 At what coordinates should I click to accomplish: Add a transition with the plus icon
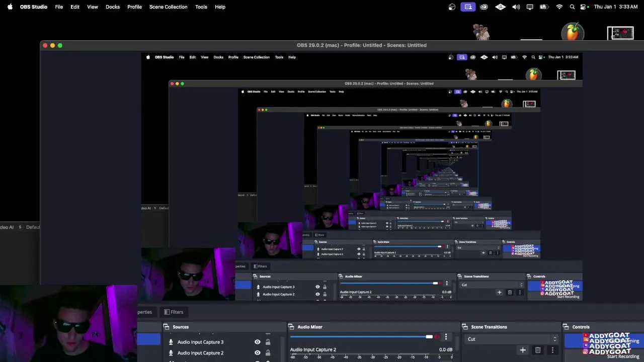pos(523,350)
